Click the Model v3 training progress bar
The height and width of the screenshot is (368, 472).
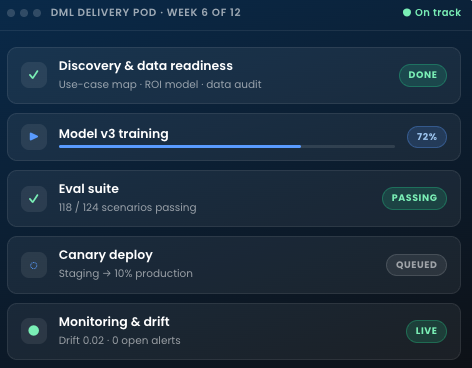[227, 146]
